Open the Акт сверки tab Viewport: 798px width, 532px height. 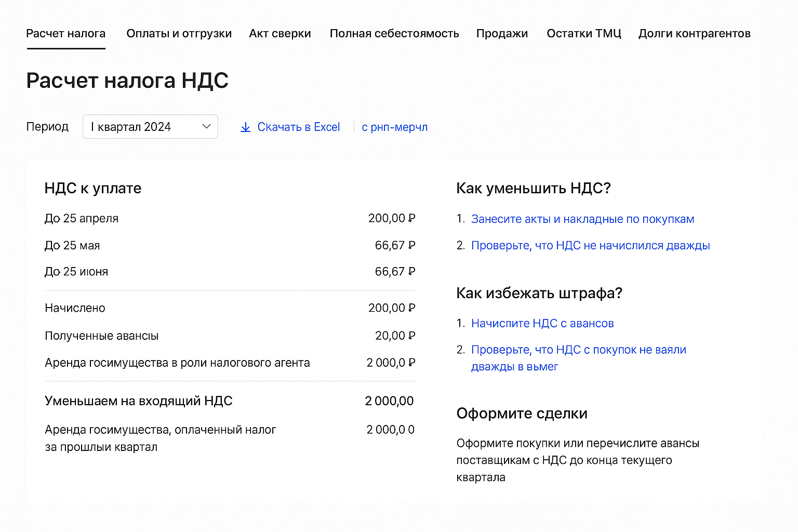tap(280, 33)
